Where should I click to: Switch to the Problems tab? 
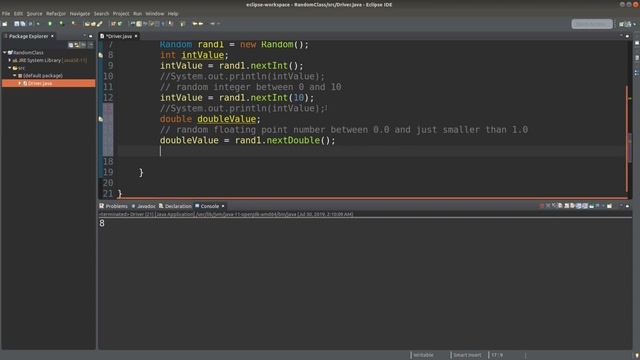coord(113,206)
